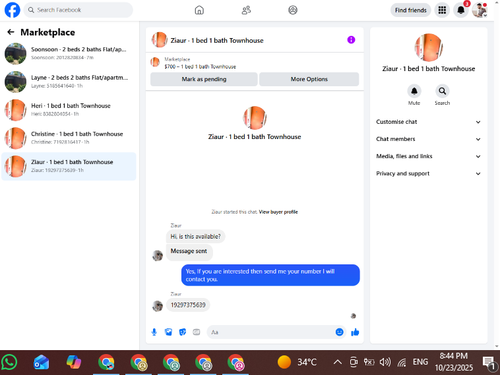
Task: Open the $700 Marketplace listing link
Action: pos(200,67)
